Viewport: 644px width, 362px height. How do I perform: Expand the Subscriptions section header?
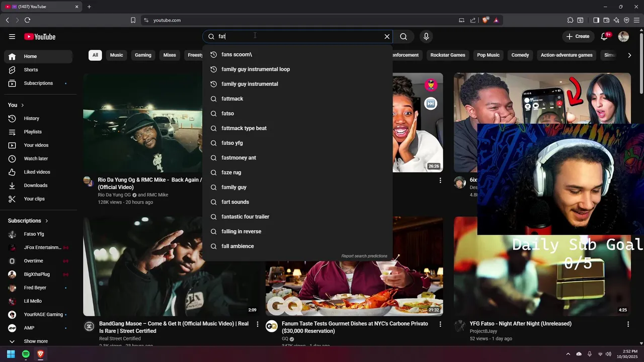[x=29, y=221]
